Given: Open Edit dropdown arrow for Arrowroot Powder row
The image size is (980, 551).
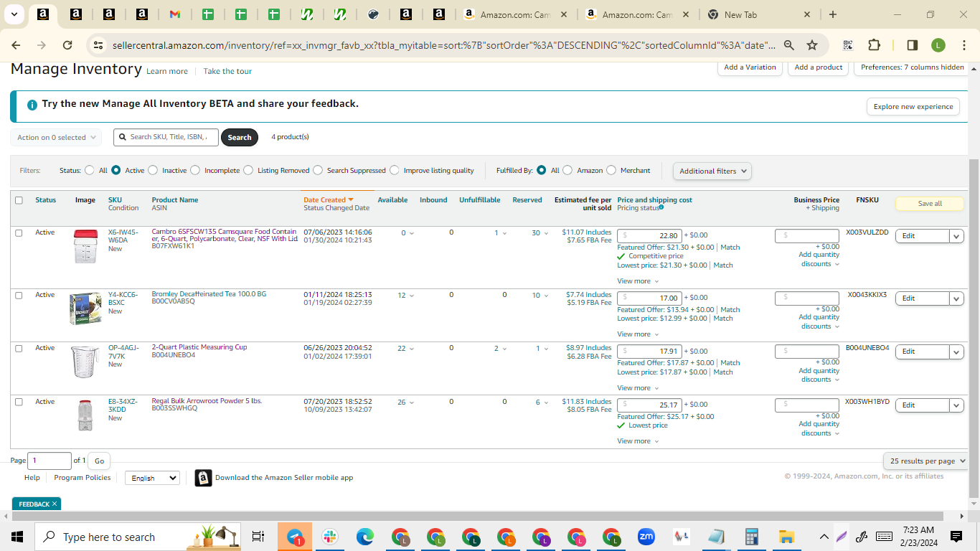Looking at the screenshot, I should 956,405.
